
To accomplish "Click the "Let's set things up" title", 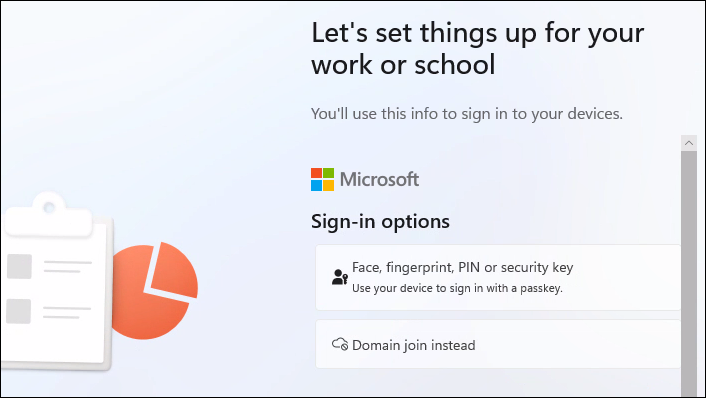I will coord(477,48).
